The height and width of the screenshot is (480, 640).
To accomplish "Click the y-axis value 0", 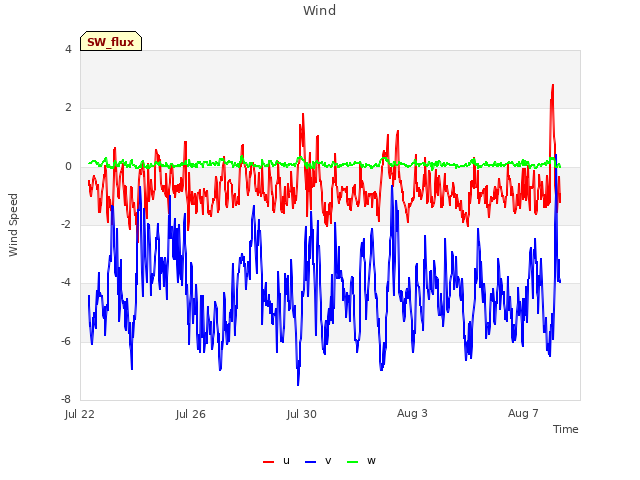I will click(x=68, y=167).
